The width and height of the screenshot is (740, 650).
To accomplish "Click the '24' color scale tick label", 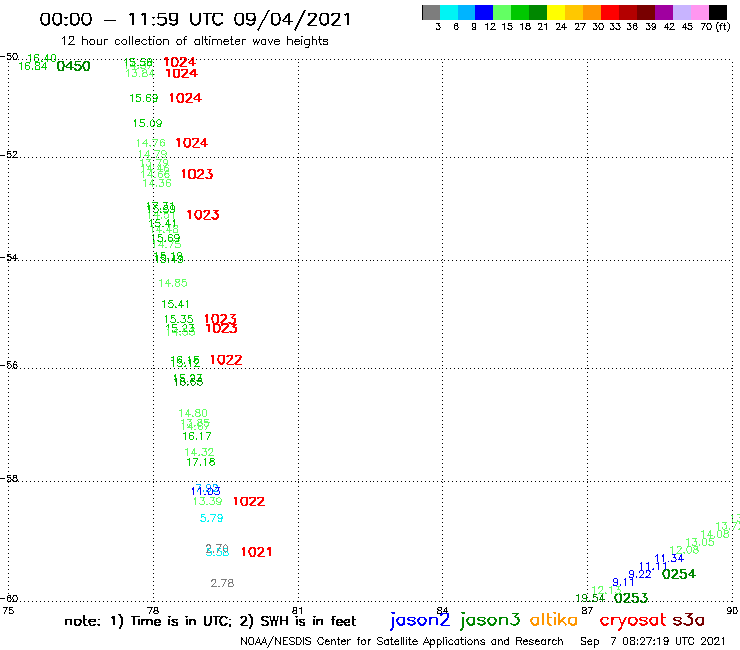I will click(561, 26).
